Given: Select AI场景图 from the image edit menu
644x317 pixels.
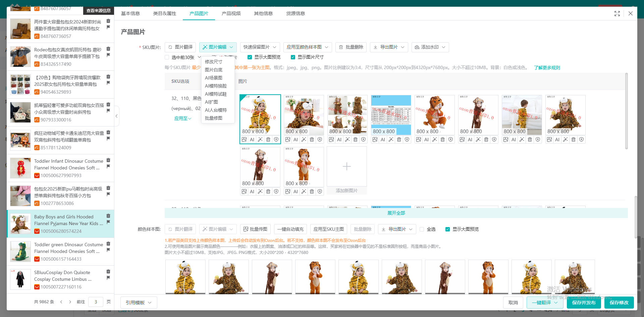Looking at the screenshot, I should (x=214, y=78).
